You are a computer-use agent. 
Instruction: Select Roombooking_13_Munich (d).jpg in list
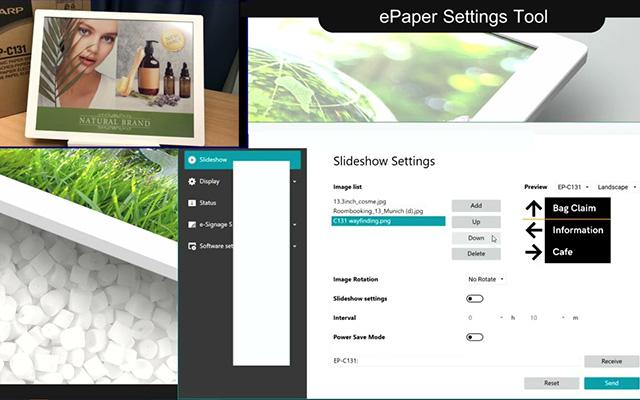click(x=378, y=211)
